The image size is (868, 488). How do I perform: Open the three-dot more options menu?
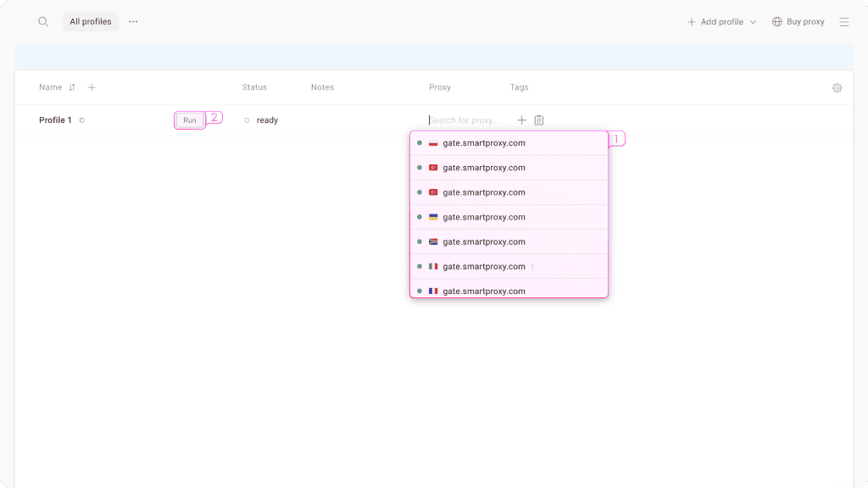click(x=133, y=22)
